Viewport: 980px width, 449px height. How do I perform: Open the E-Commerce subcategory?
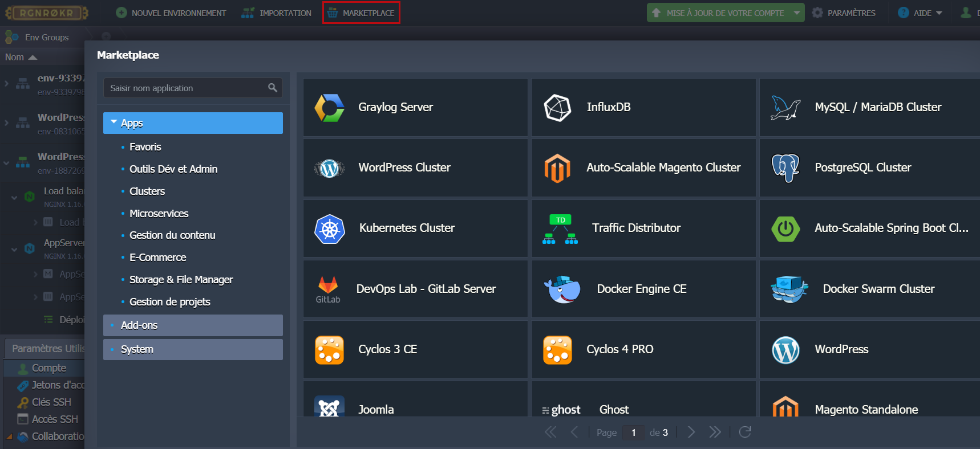point(157,258)
